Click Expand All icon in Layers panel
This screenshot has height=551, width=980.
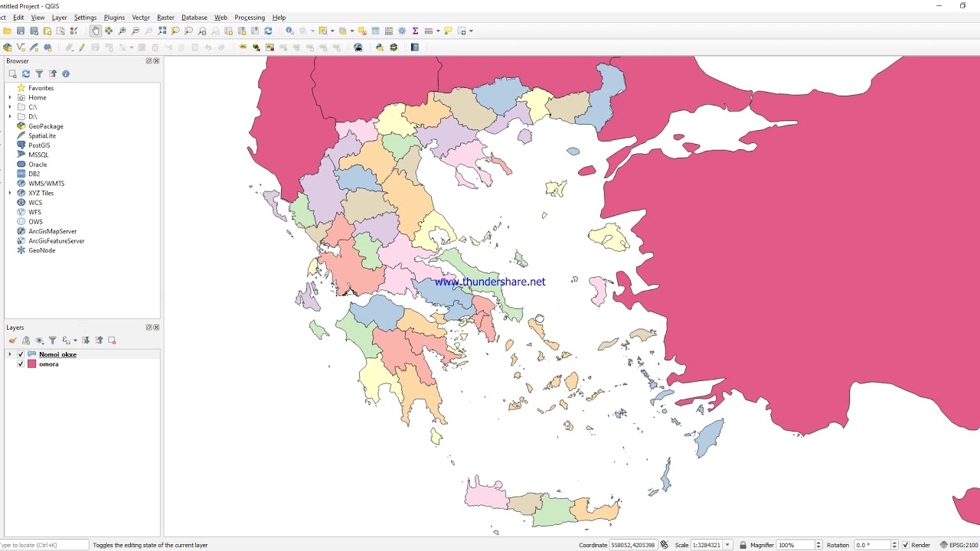pyautogui.click(x=86, y=340)
